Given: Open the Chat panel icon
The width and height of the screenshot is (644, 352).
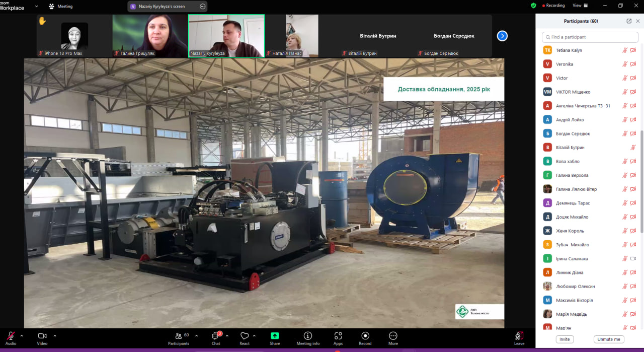Looking at the screenshot, I should [x=216, y=336].
